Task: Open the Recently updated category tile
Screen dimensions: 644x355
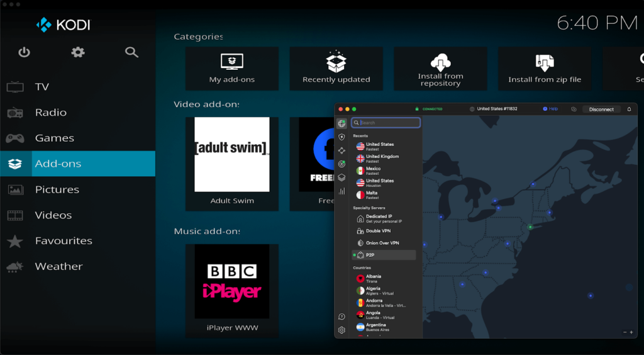Action: pos(336,69)
